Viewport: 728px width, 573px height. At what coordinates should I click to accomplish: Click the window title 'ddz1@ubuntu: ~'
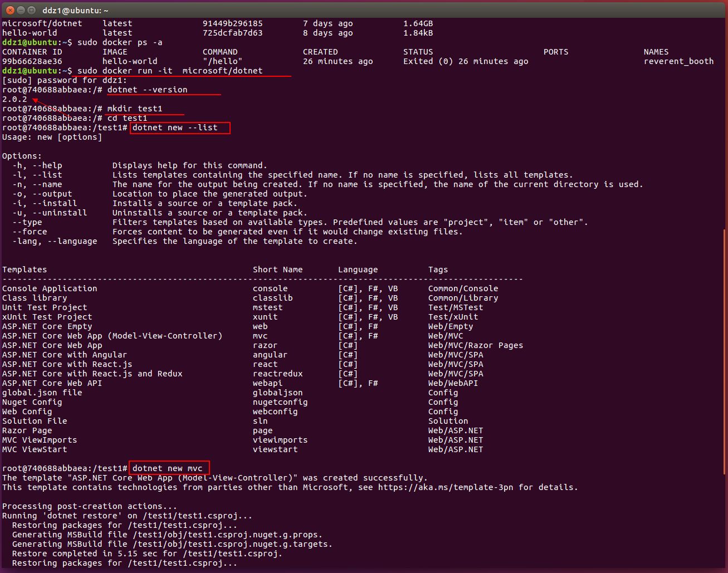click(x=75, y=10)
